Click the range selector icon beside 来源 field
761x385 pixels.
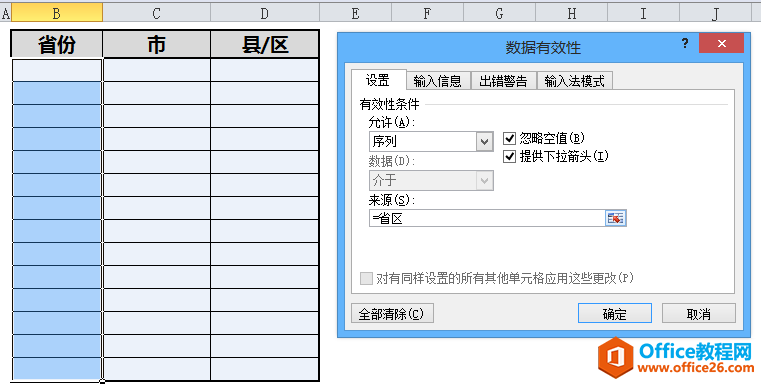[615, 218]
